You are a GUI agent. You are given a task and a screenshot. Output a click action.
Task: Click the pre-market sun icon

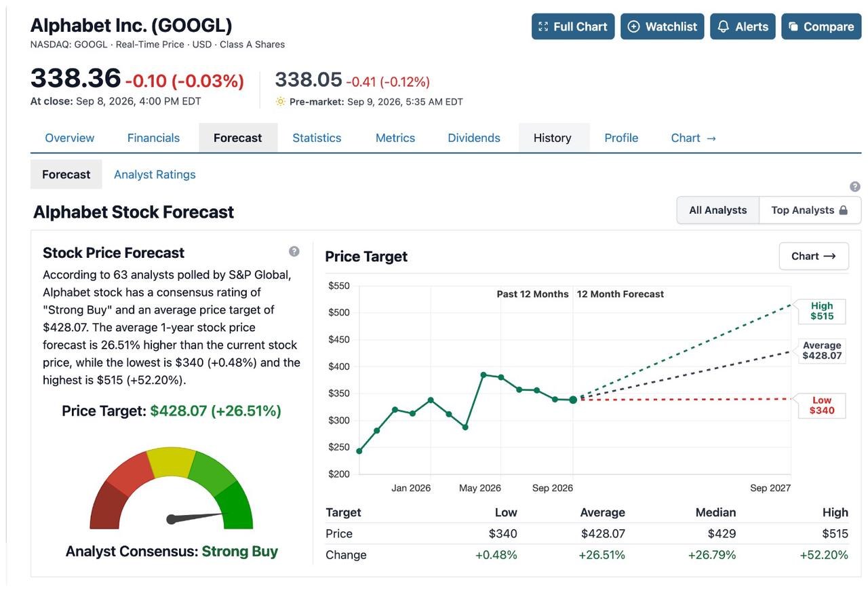pyautogui.click(x=281, y=102)
